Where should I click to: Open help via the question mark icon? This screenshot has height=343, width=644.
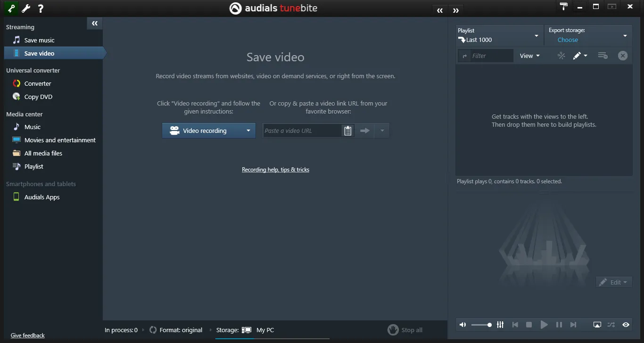(41, 8)
